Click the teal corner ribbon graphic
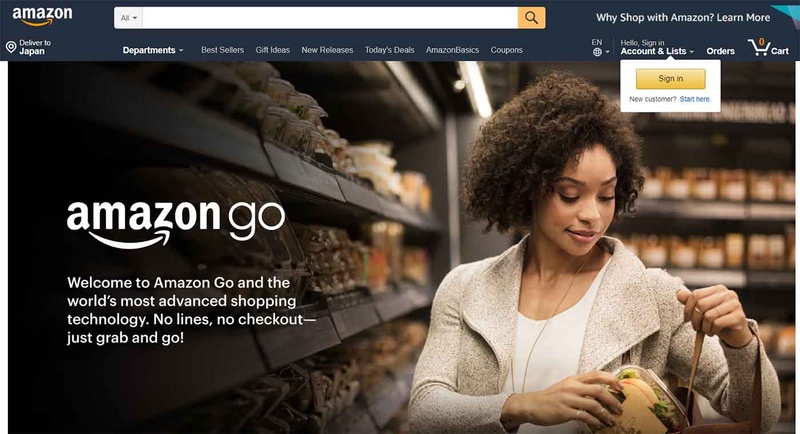 tap(786, 14)
